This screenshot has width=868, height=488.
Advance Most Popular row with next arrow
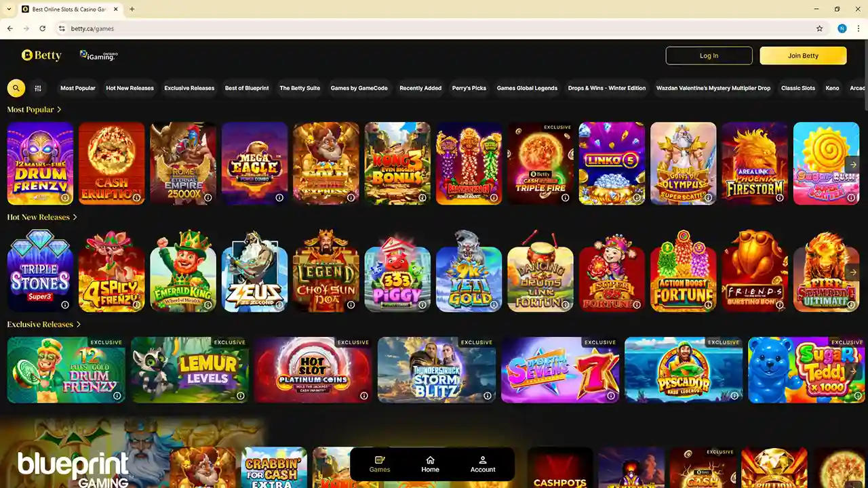coord(853,164)
